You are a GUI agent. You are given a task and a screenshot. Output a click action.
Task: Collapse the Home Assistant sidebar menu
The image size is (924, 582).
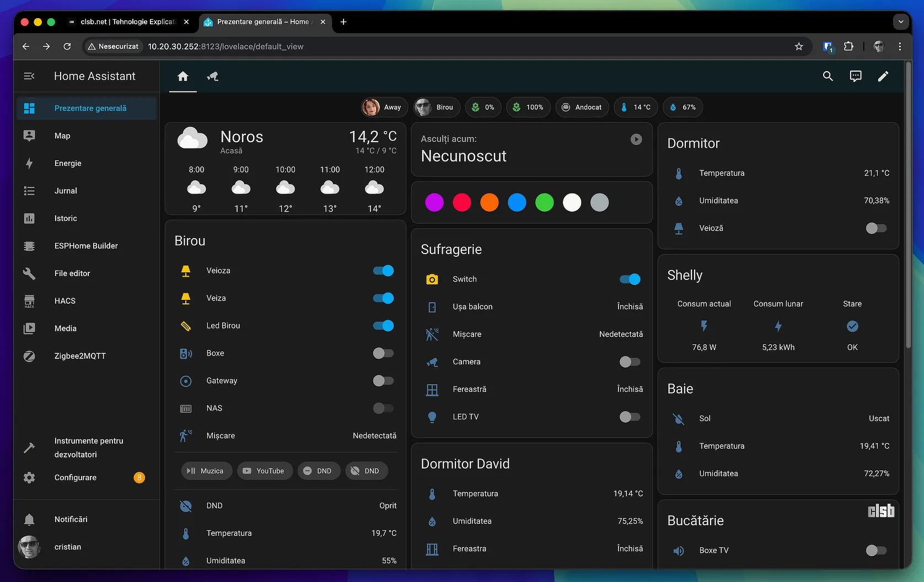pyautogui.click(x=29, y=76)
